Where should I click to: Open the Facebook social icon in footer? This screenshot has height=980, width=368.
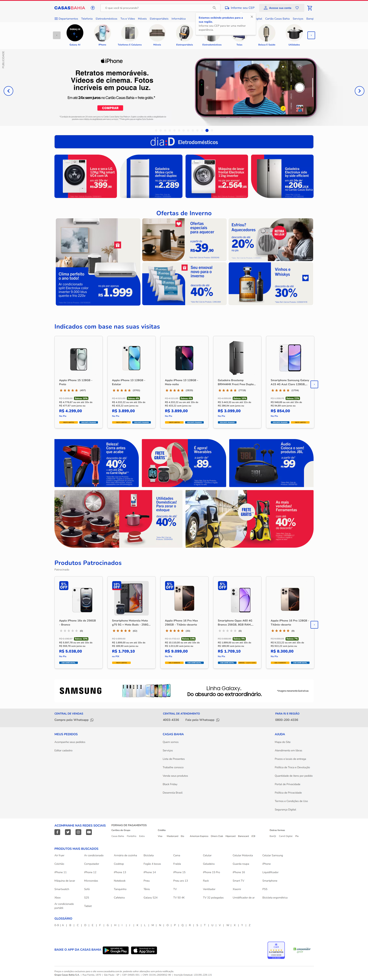tap(57, 832)
